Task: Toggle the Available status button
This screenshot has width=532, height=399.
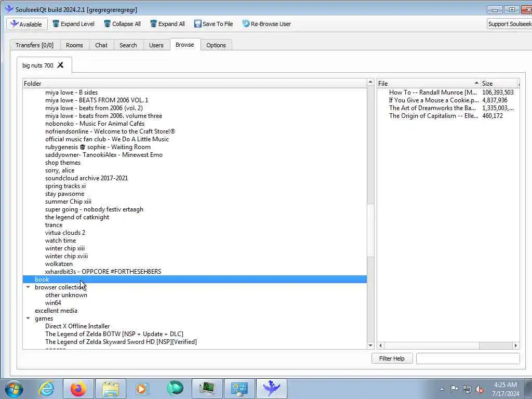Action: [x=27, y=24]
